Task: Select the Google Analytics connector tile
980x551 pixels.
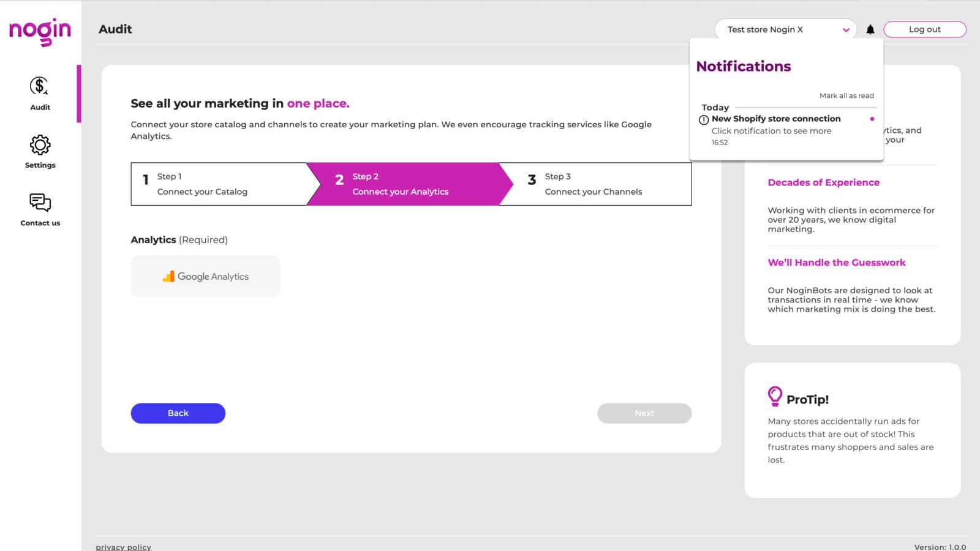Action: [205, 276]
